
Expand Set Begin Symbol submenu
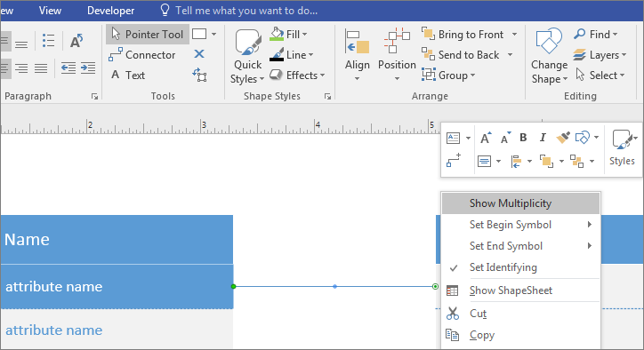click(x=520, y=225)
